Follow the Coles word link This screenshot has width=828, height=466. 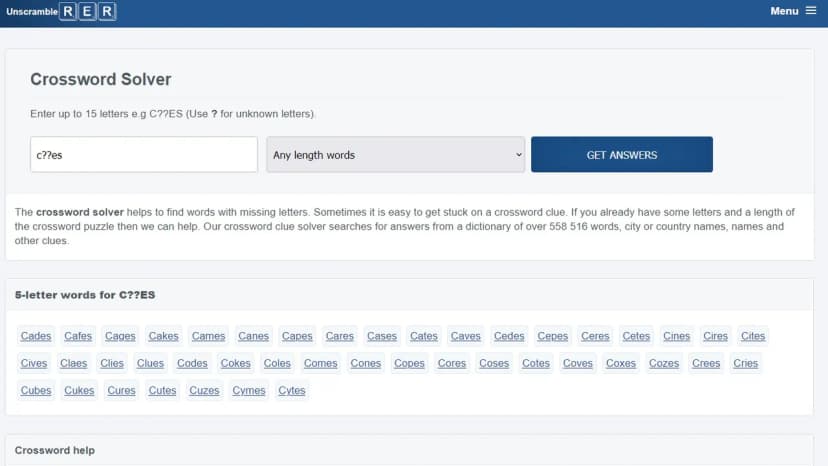[277, 364]
